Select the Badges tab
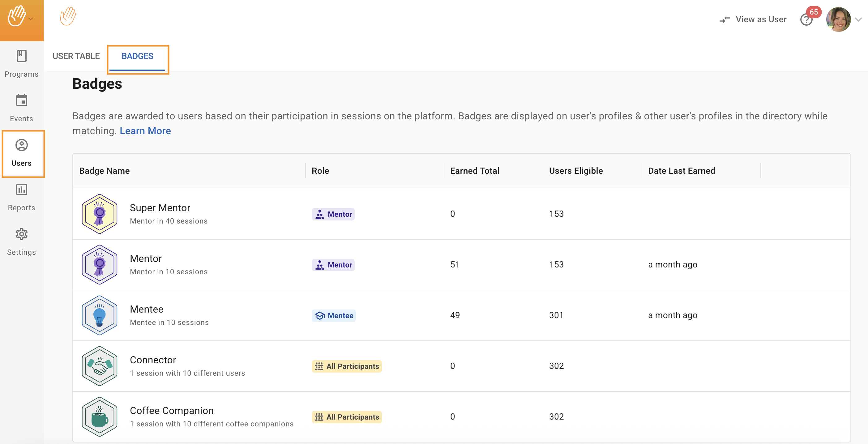The image size is (868, 444). (x=138, y=56)
